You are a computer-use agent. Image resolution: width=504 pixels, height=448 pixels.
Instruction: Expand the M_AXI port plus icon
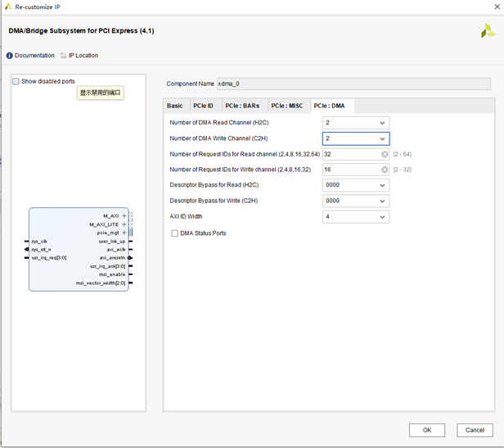tap(124, 215)
